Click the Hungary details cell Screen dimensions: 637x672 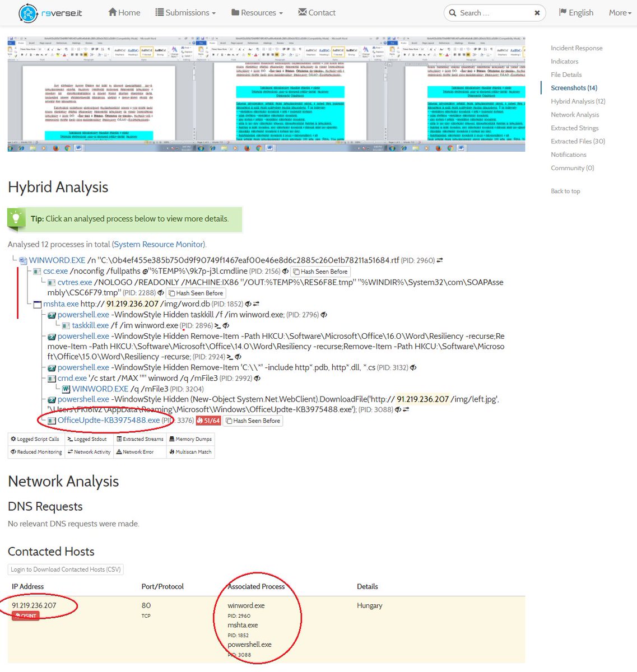[x=370, y=605]
